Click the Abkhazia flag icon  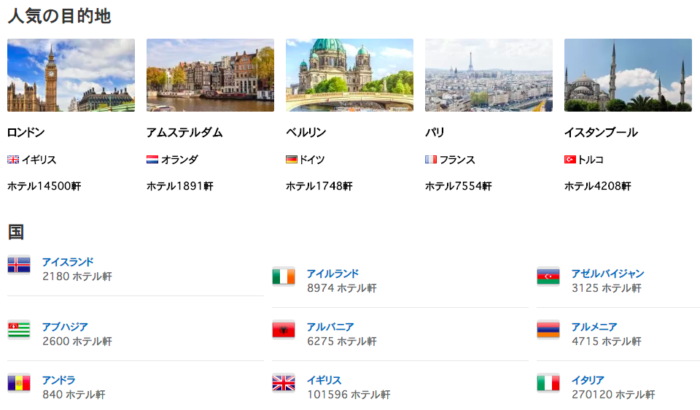coord(19,330)
